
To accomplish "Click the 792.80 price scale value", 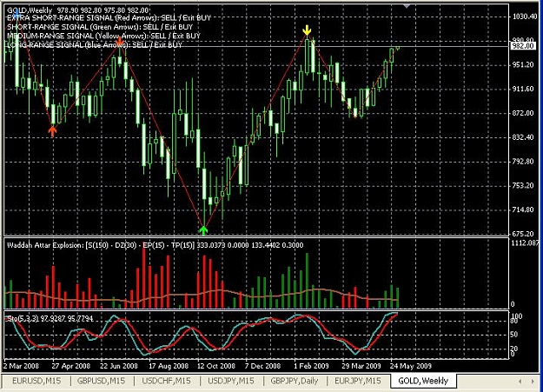I will point(523,162).
